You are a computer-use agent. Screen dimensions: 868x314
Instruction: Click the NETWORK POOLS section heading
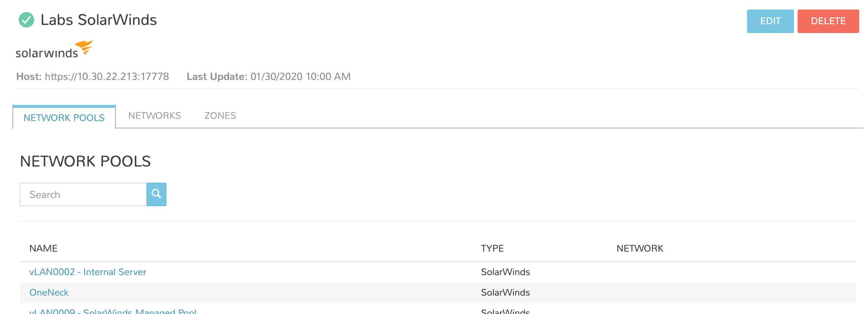(x=85, y=161)
